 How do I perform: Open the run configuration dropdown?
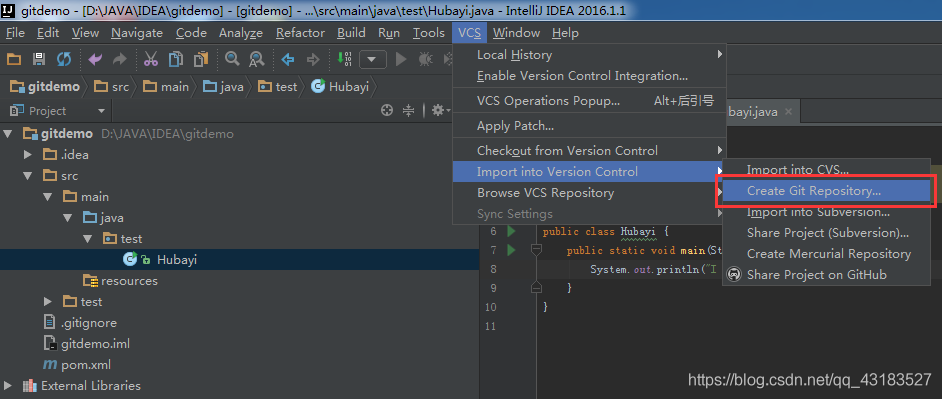click(372, 59)
